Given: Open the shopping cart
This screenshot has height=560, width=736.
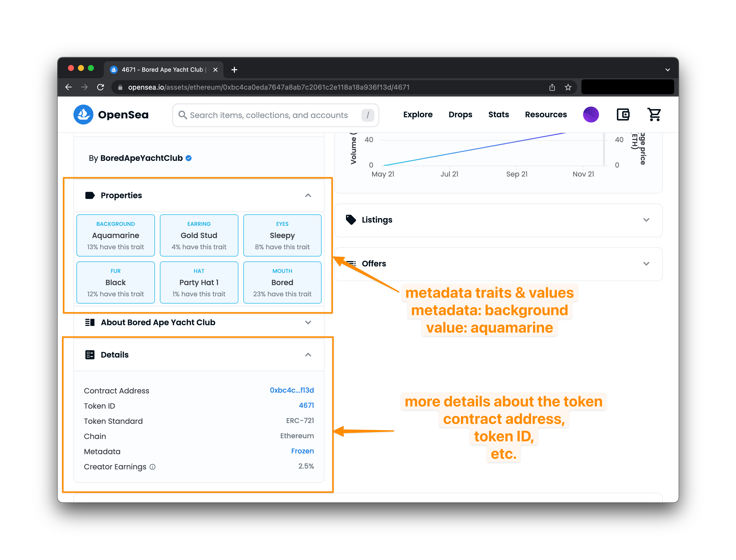Looking at the screenshot, I should (654, 115).
